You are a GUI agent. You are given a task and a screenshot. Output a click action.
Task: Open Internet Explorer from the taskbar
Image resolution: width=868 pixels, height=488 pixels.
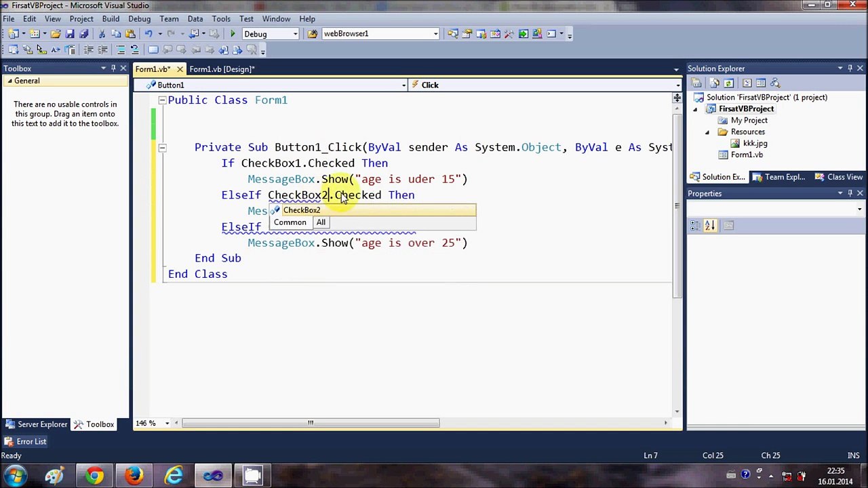(x=174, y=476)
